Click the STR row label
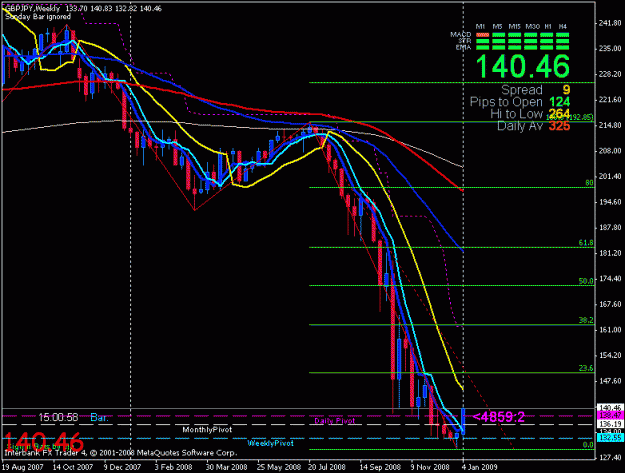This screenshot has height=473, width=625. 464,41
